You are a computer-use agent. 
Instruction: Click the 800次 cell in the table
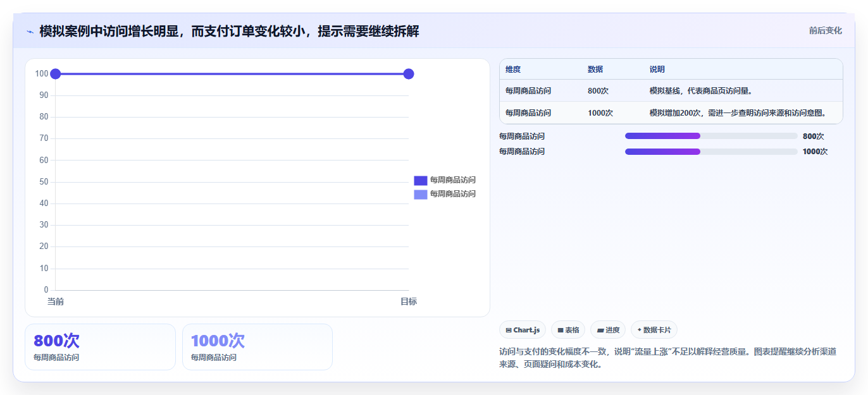point(598,91)
